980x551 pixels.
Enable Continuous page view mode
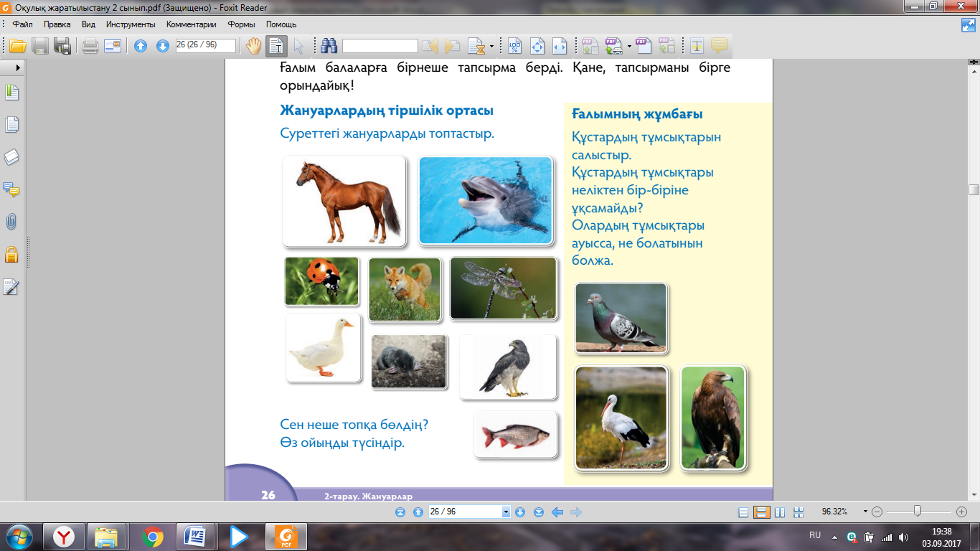[x=762, y=512]
